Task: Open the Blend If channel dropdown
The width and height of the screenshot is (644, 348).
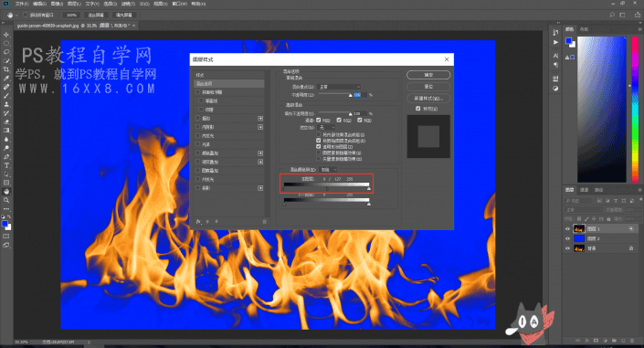Action: 328,169
